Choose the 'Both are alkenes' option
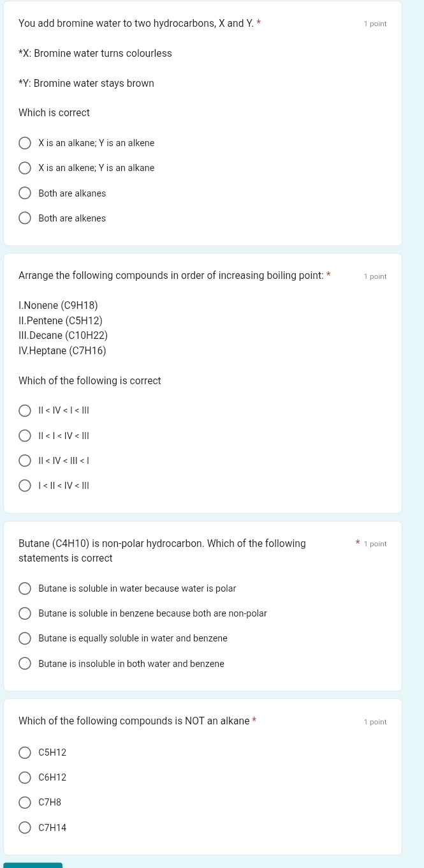 (x=24, y=218)
